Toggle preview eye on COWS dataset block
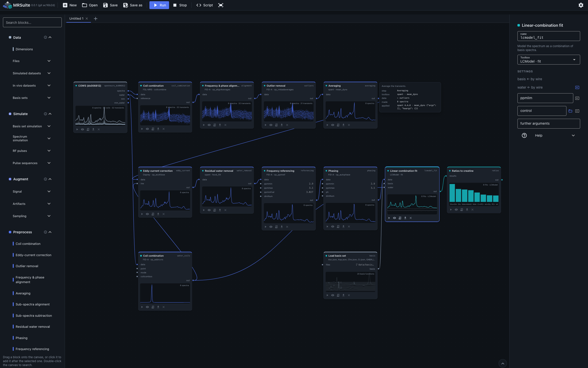588x368 pixels. coord(83,129)
